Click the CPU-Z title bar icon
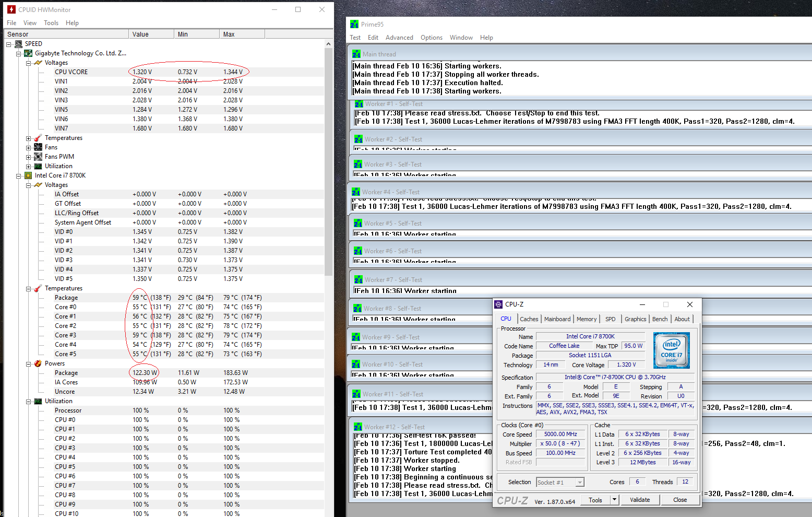This screenshot has height=517, width=812. point(499,304)
